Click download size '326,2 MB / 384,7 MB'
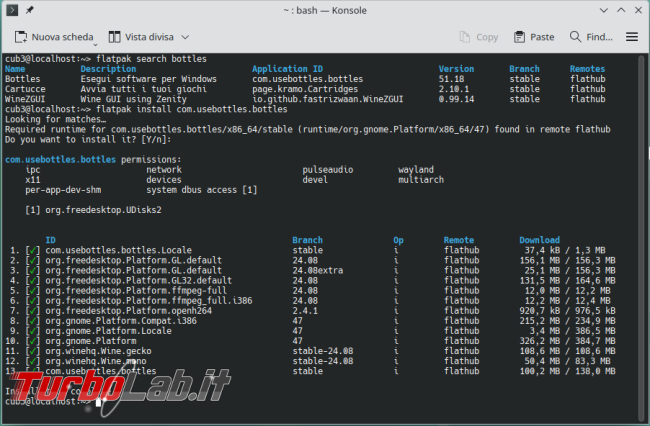Screen dimensions: 650x426 click(x=568, y=341)
